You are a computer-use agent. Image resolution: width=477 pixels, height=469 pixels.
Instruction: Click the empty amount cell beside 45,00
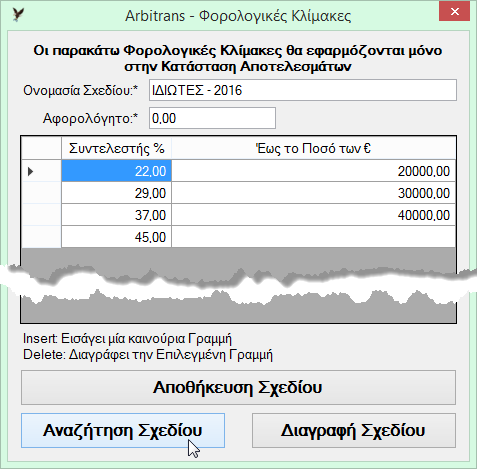coord(313,237)
